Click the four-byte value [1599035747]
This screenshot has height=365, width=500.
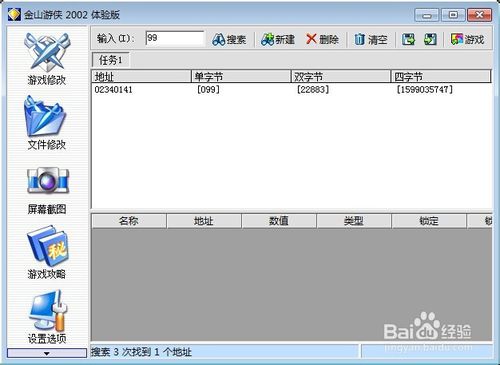pos(424,90)
